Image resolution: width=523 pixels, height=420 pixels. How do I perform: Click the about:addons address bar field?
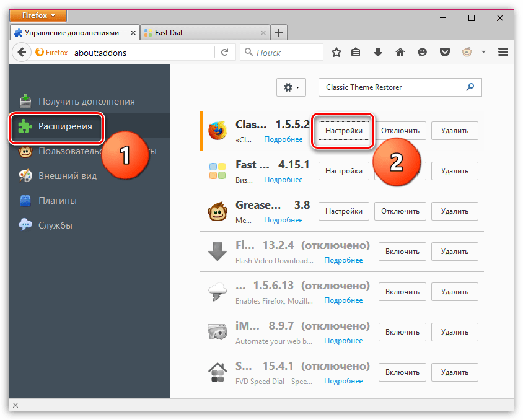pos(143,53)
